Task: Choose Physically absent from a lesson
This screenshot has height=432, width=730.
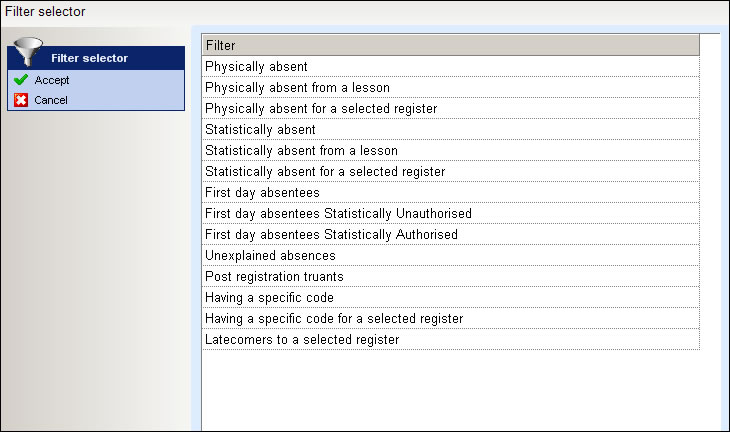Action: pos(451,88)
